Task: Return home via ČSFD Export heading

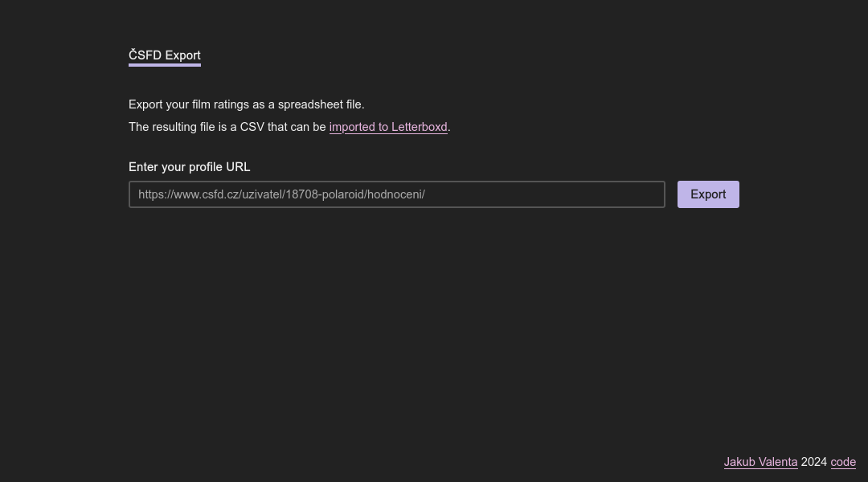Action: click(x=165, y=56)
